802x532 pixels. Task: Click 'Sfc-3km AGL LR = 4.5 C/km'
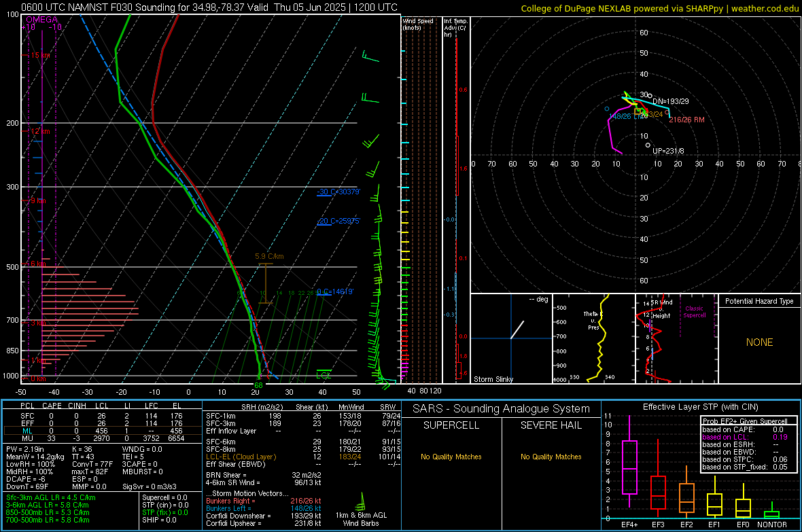point(51,497)
